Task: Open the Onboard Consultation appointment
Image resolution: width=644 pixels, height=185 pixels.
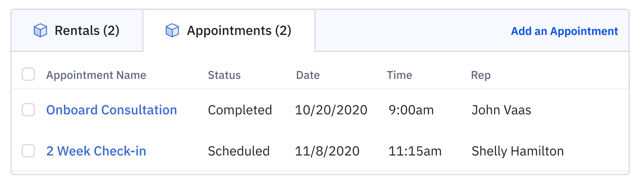Action: pos(112,110)
